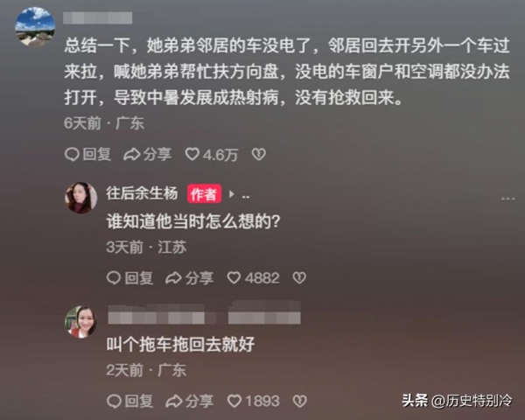Expand reply target arrow beside 作者 badge
The image size is (525, 420).
click(231, 194)
